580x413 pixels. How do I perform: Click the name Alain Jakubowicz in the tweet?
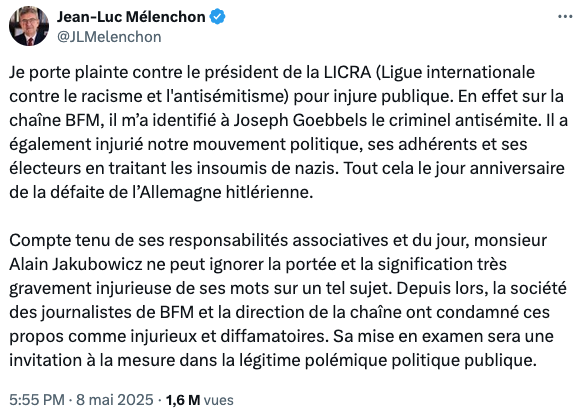pos(75,264)
